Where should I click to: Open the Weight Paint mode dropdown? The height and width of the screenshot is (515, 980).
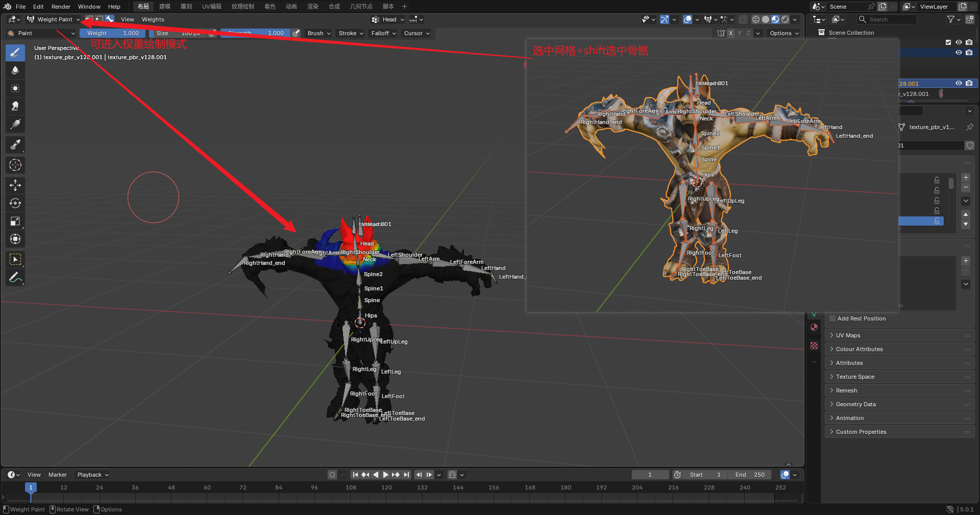[x=54, y=19]
